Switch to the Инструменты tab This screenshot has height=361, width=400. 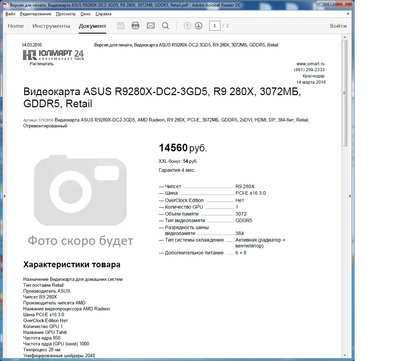point(51,26)
